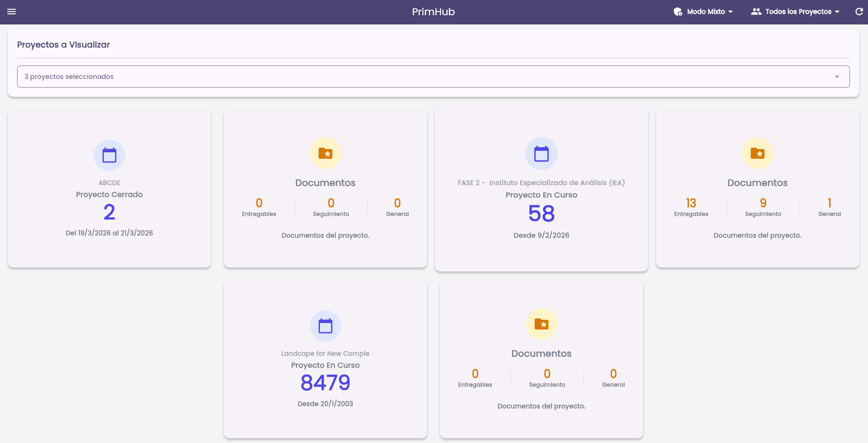Click the PrimHub title in header
The image size is (868, 443).
[x=434, y=12]
